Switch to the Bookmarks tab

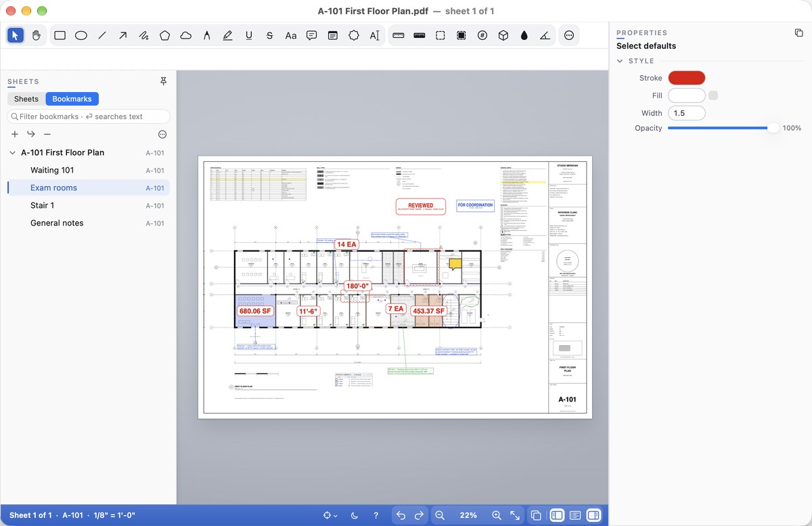(x=72, y=99)
